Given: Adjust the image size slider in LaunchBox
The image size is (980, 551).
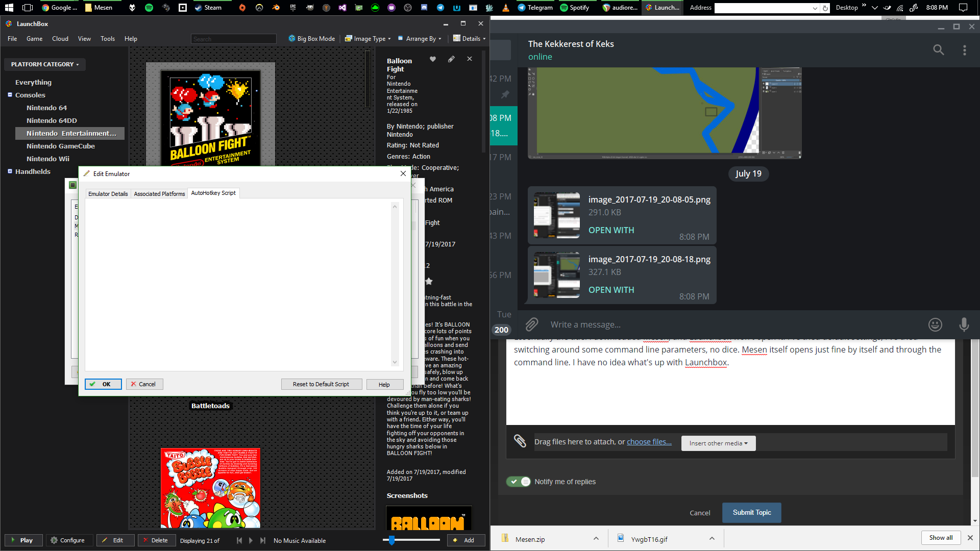Looking at the screenshot, I should tap(391, 540).
